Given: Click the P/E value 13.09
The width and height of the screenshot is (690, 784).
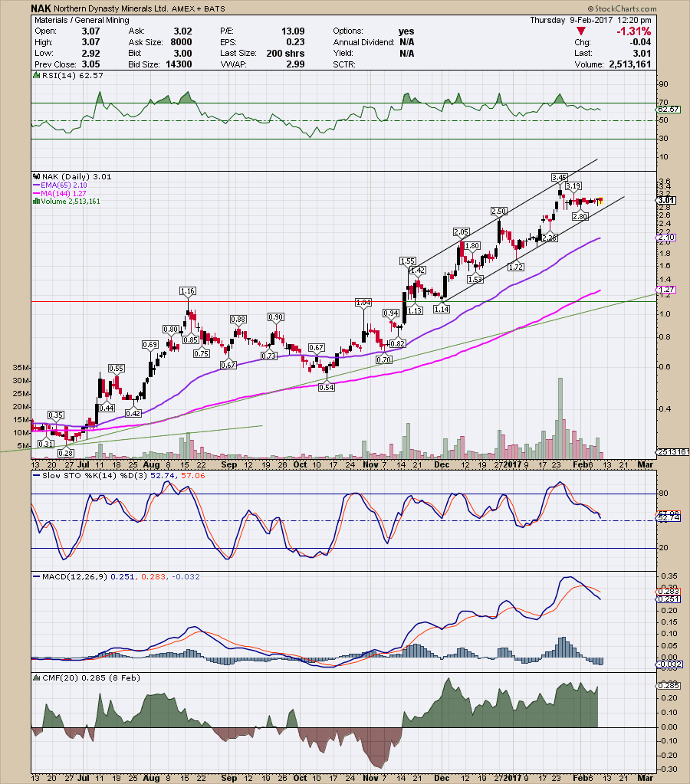Looking at the screenshot, I should (x=293, y=31).
